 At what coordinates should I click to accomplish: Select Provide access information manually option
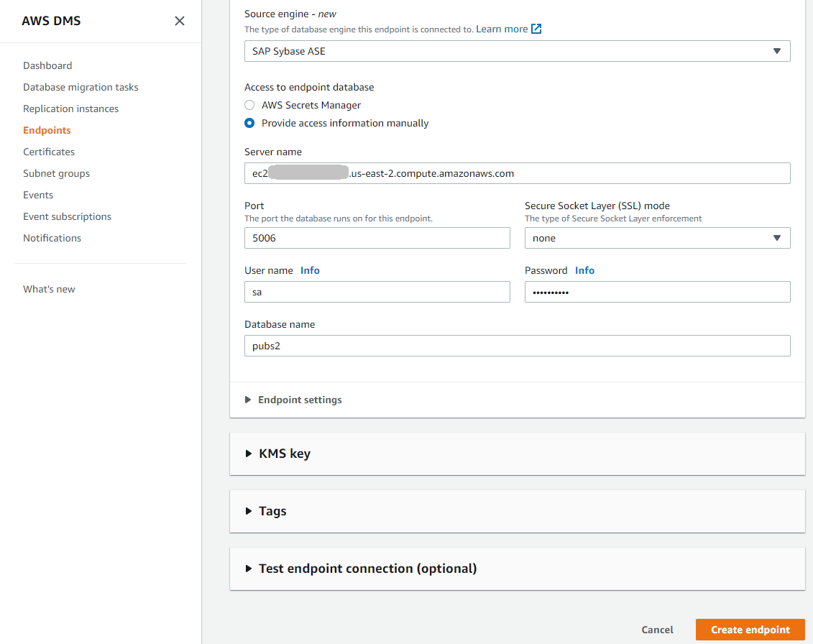[x=249, y=123]
